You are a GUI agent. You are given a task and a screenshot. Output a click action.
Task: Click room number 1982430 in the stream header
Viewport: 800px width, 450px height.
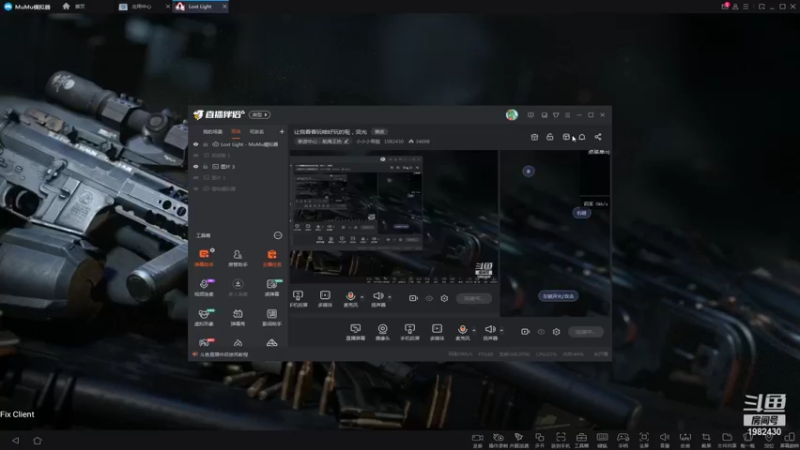click(393, 141)
